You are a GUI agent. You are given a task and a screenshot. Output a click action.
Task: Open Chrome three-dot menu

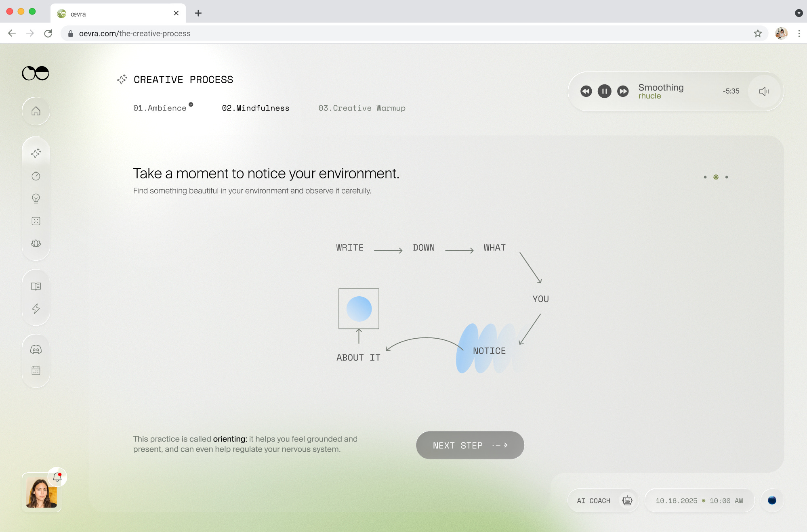coord(799,34)
